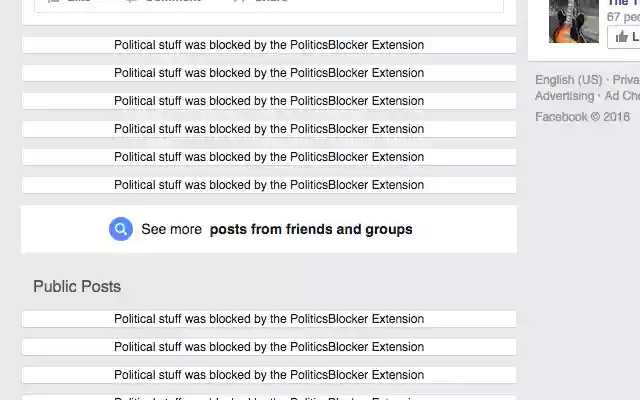Click third blocked post bar under Public Posts
The width and height of the screenshot is (640, 400).
click(x=269, y=375)
